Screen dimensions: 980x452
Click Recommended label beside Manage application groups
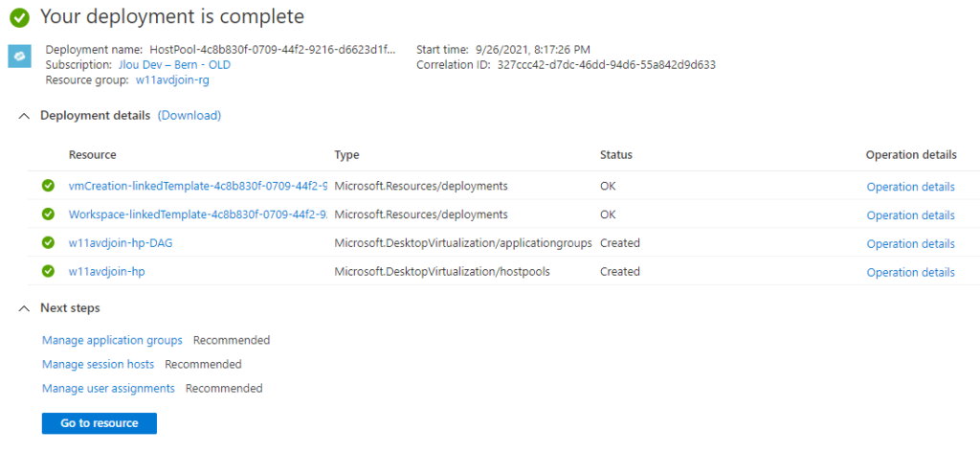(232, 340)
